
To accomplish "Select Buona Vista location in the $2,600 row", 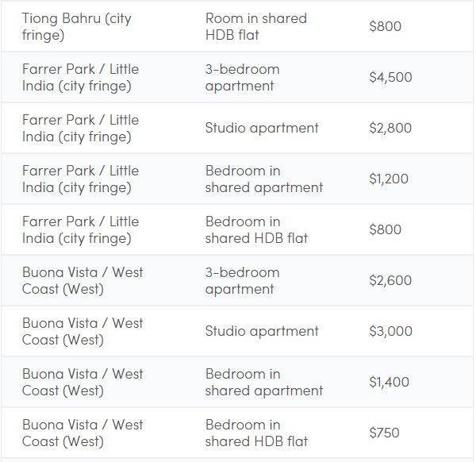I will click(83, 280).
